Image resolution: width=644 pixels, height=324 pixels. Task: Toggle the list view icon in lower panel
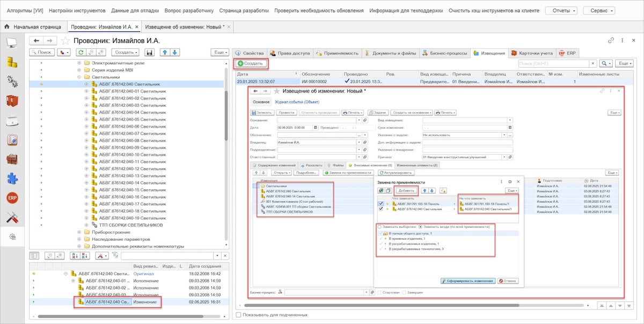tap(34, 256)
